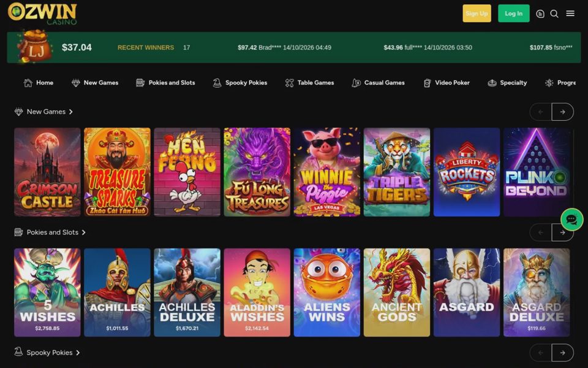Open the search magnifier icon
The height and width of the screenshot is (368, 588).
click(554, 14)
